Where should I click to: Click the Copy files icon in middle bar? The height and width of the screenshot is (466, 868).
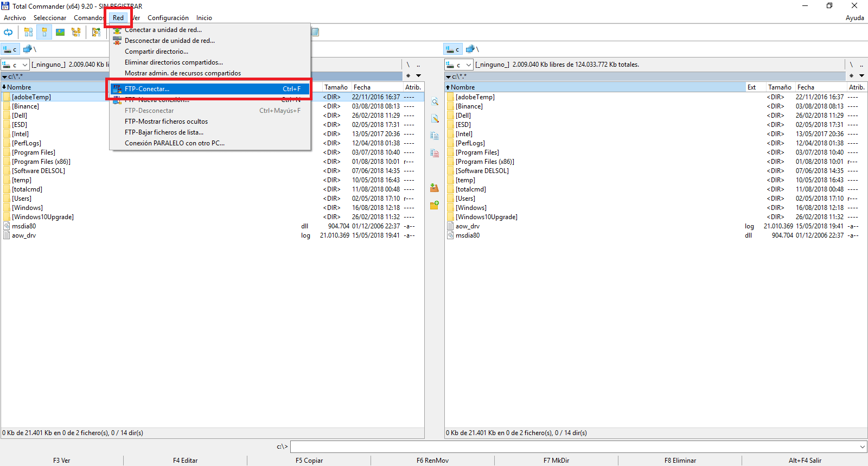(435, 136)
